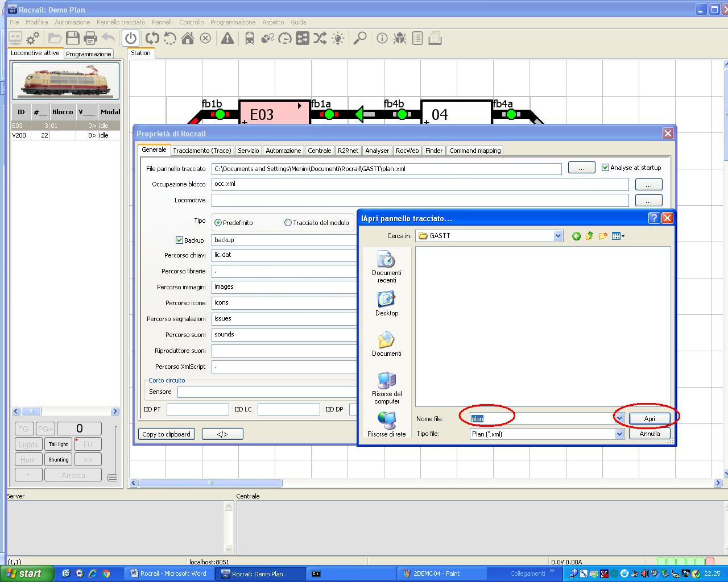Image resolution: width=728 pixels, height=582 pixels.
Task: Toggle track power button in toolbar
Action: click(x=131, y=38)
